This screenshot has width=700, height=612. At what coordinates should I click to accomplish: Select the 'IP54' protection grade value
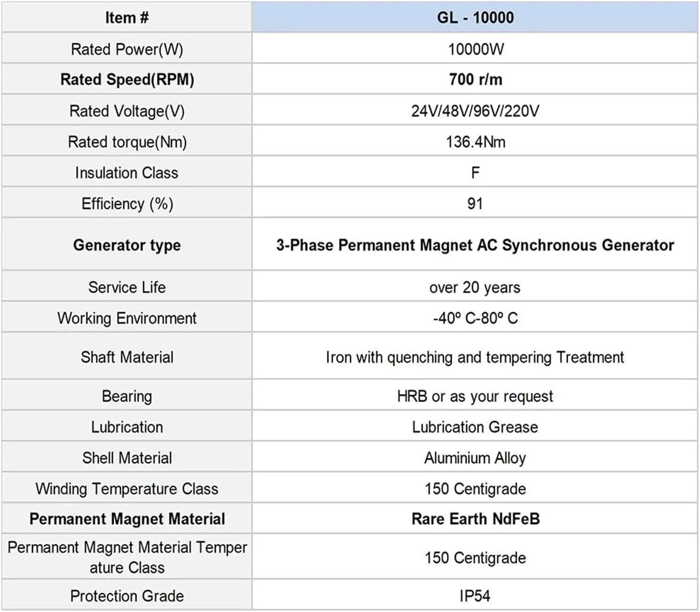(x=475, y=596)
